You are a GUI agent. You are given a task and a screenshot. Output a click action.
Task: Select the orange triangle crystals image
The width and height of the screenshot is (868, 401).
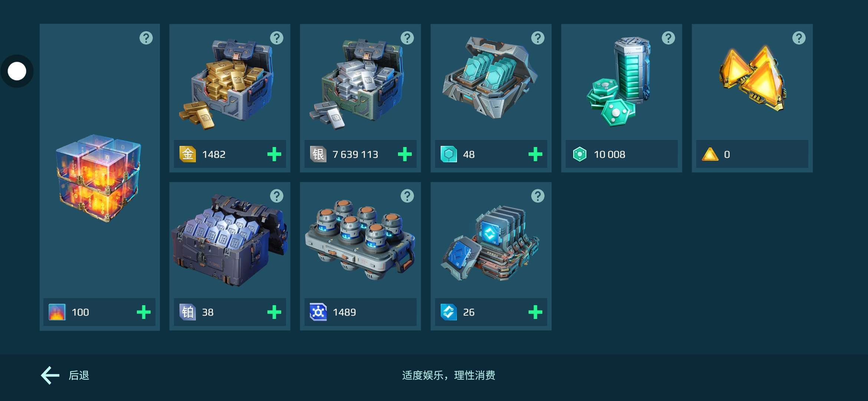[x=752, y=79]
